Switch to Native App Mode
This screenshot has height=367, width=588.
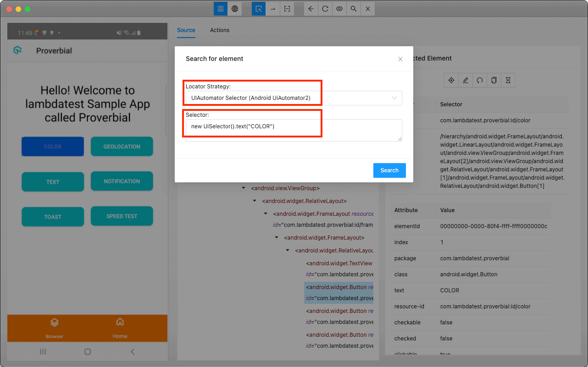[x=220, y=8]
